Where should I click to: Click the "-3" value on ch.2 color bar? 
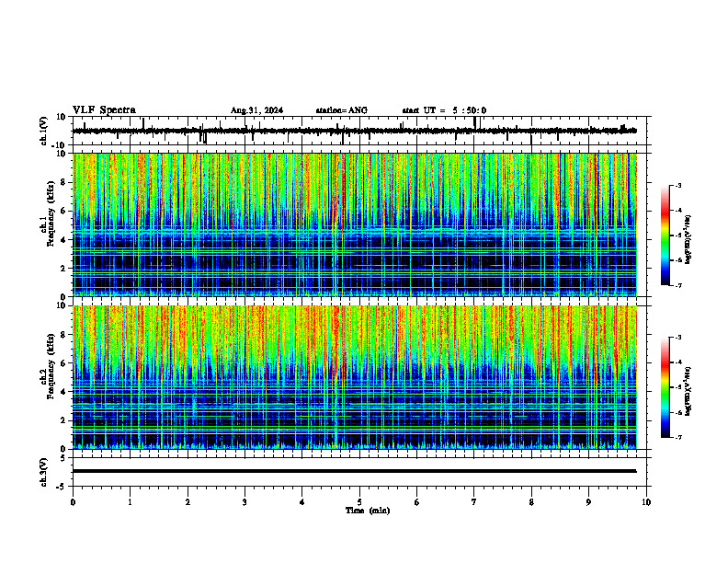[677, 338]
